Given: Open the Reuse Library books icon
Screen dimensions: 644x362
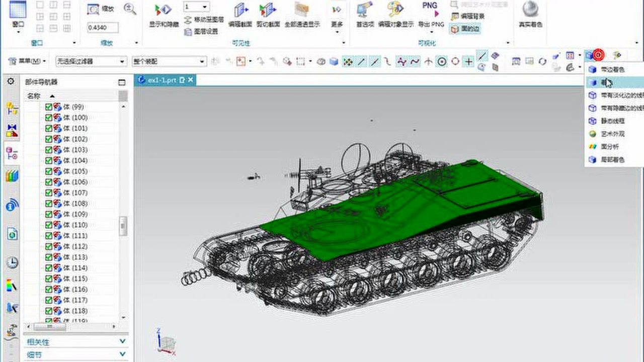Looking at the screenshot, I should click(12, 176).
